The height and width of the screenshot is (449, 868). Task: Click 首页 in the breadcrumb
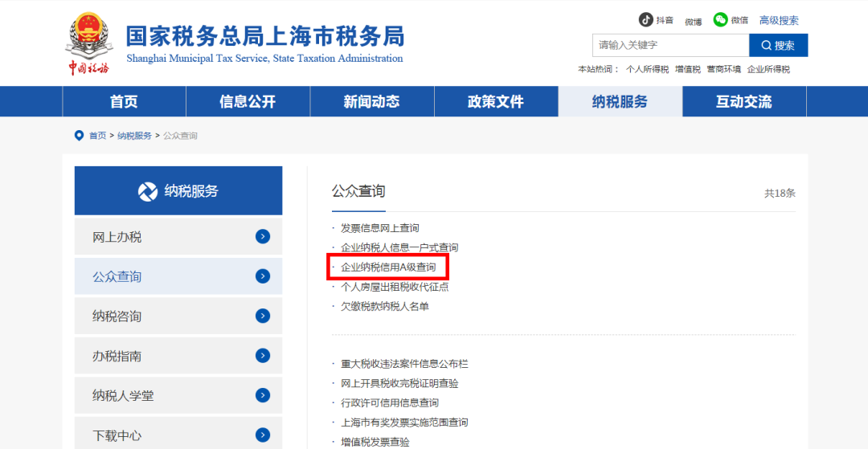tap(97, 136)
